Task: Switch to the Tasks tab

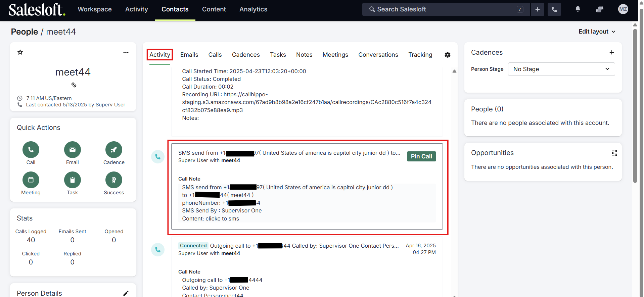Action: click(x=278, y=55)
